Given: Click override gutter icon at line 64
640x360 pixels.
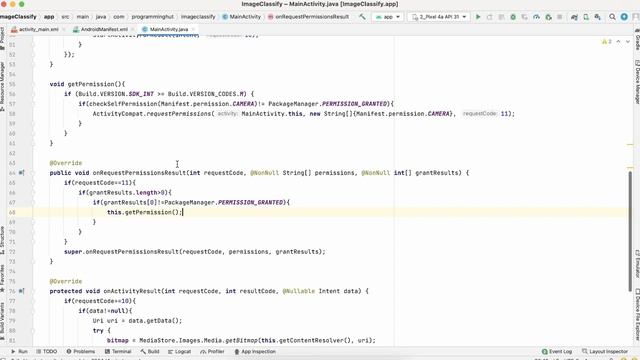Looking at the screenshot, I should (21, 173).
